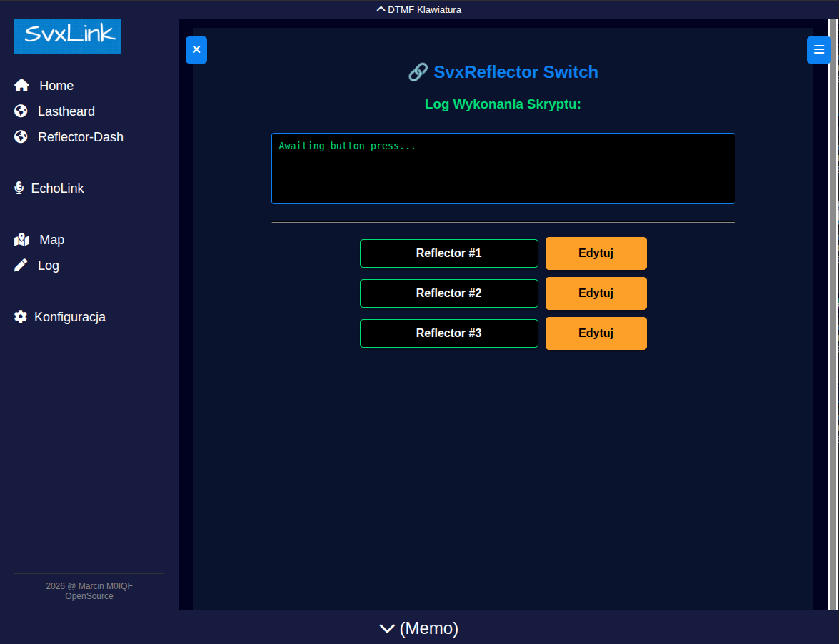Close the panel with the X button
The height and width of the screenshot is (644, 839).
pos(196,50)
